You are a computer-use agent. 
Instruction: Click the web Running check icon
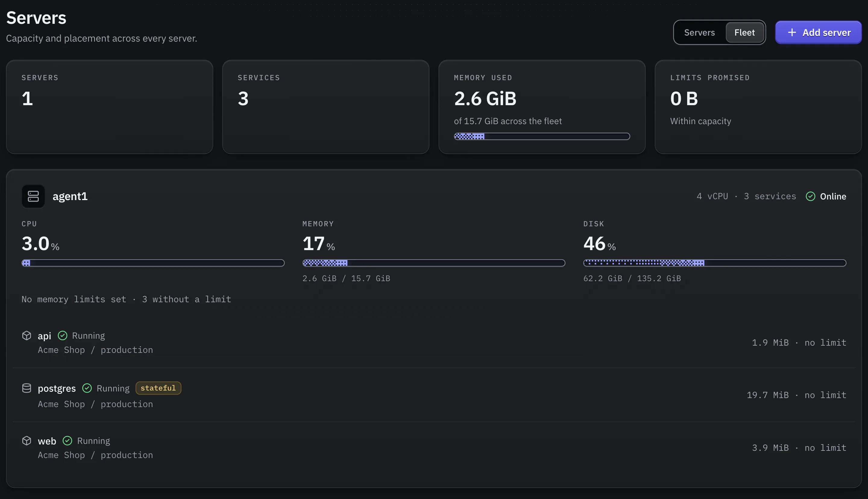coord(68,441)
